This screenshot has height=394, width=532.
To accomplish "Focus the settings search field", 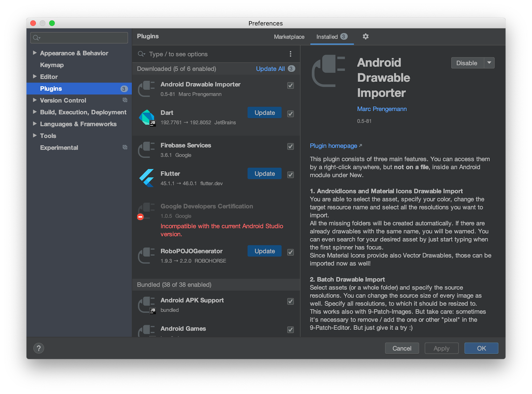I will pos(79,38).
